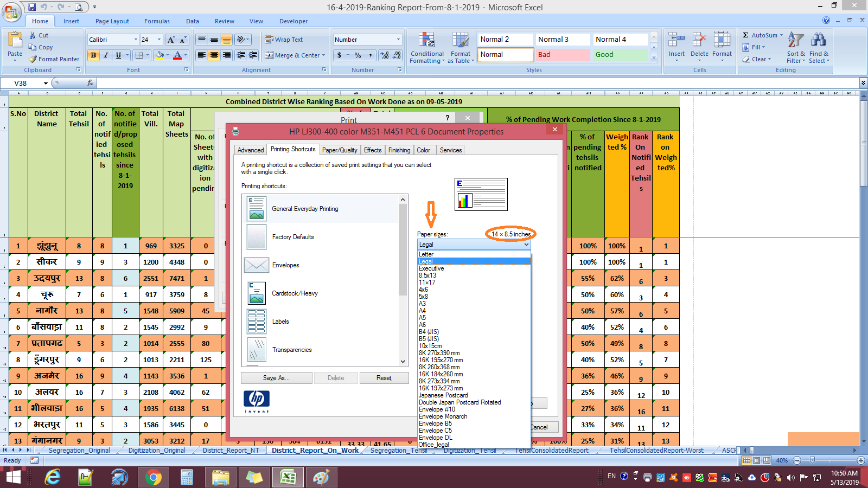Image resolution: width=868 pixels, height=488 pixels.
Task: Switch to the Page Layout ribbon tab
Action: [x=112, y=21]
